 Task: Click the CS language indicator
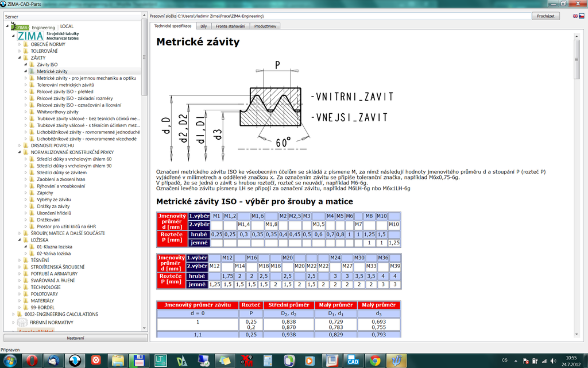(505, 361)
